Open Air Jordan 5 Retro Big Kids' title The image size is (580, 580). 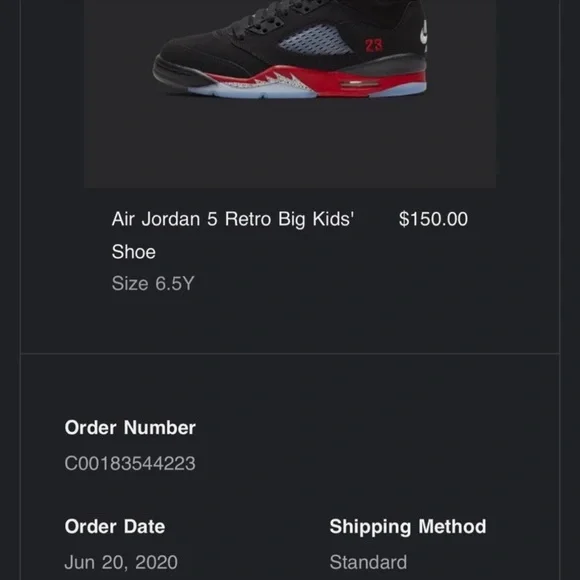[233, 219]
